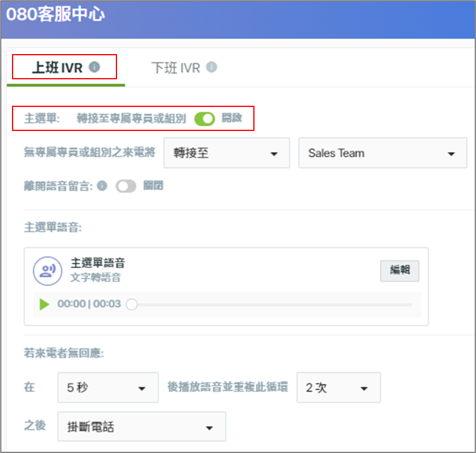The height and width of the screenshot is (453, 476).
Task: Click the 編輯 button
Action: click(400, 271)
